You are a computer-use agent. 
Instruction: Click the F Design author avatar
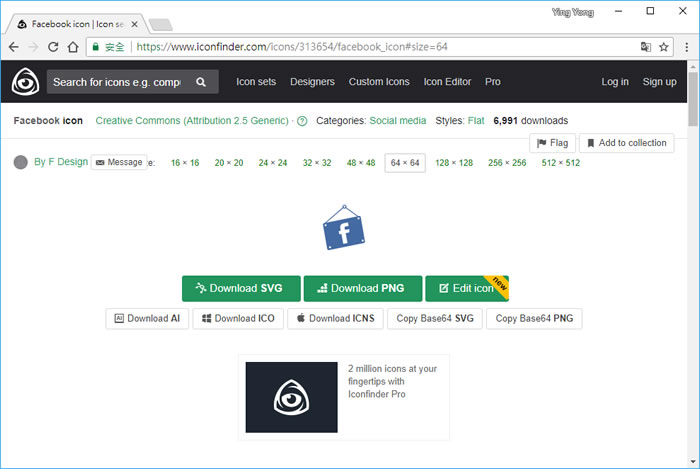(21, 162)
